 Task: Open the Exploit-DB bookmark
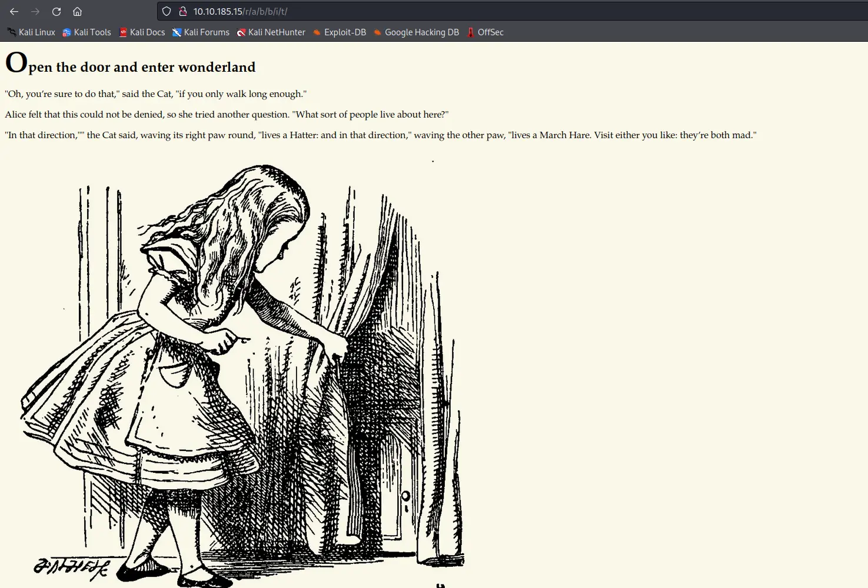(340, 32)
